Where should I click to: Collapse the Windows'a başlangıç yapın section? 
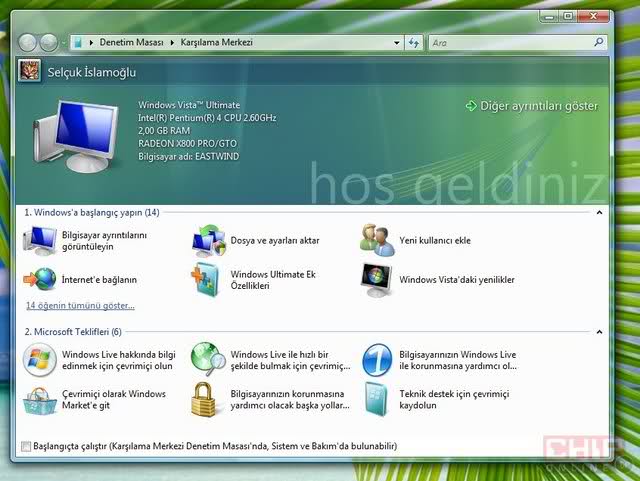pos(599,212)
